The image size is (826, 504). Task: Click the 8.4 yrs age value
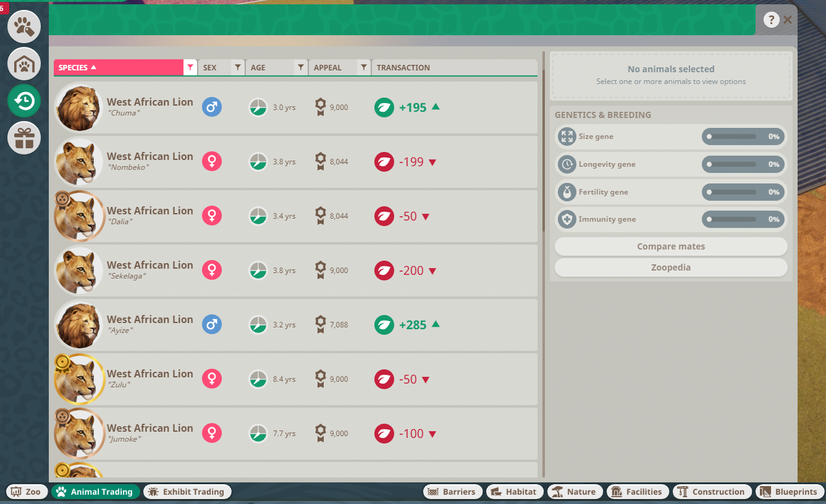point(284,379)
